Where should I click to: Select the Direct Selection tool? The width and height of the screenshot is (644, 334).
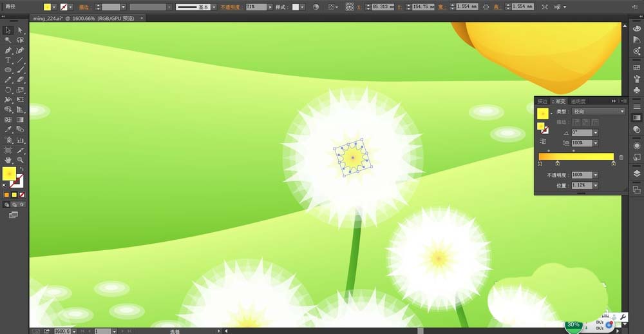tap(20, 30)
